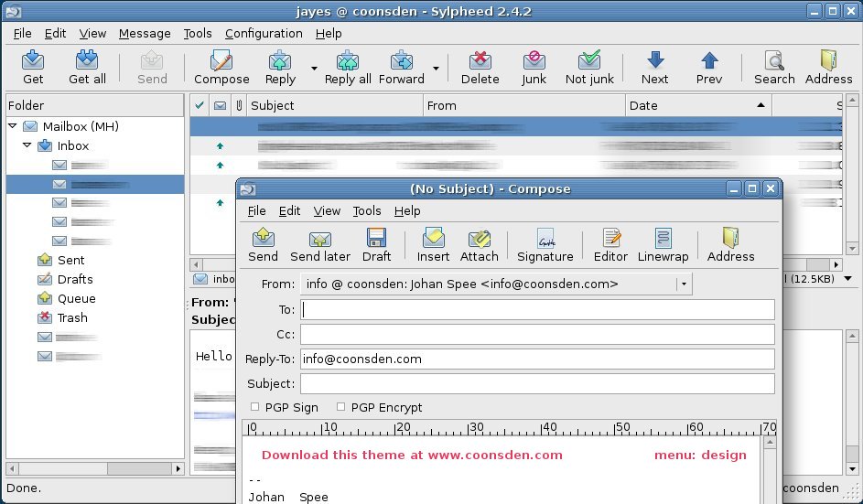Open Address book in main toolbar
Viewport: 863px width, 504px height.
[x=828, y=60]
